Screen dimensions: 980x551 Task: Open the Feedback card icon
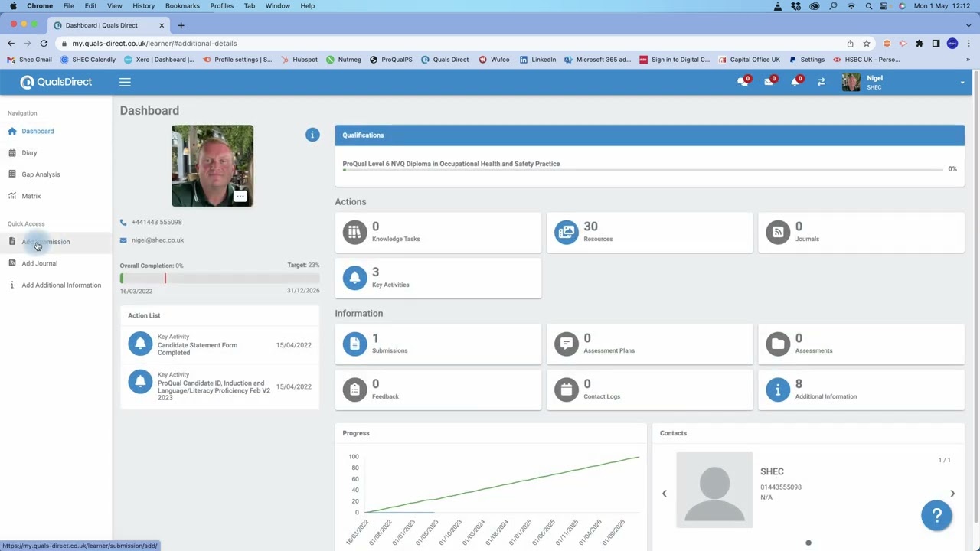pos(354,390)
